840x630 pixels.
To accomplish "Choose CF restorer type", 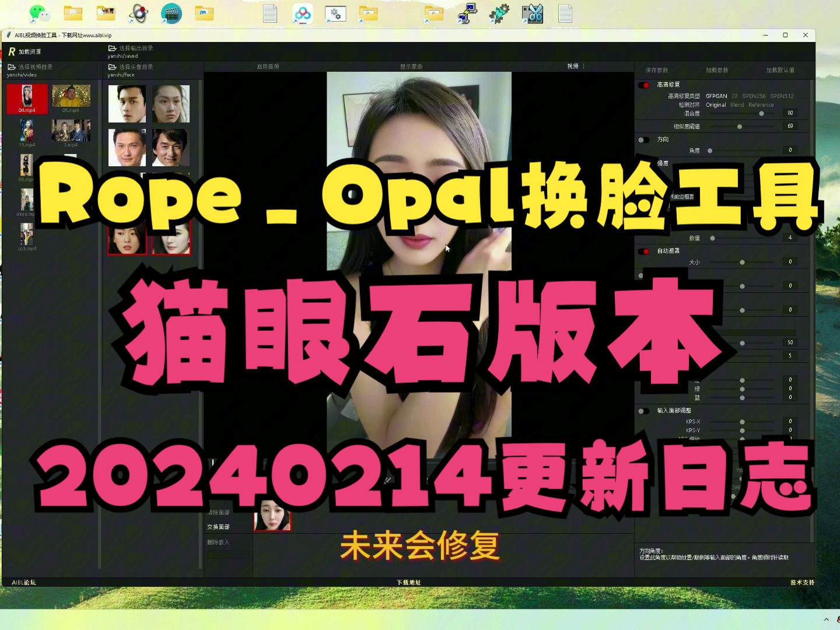I will point(735,96).
